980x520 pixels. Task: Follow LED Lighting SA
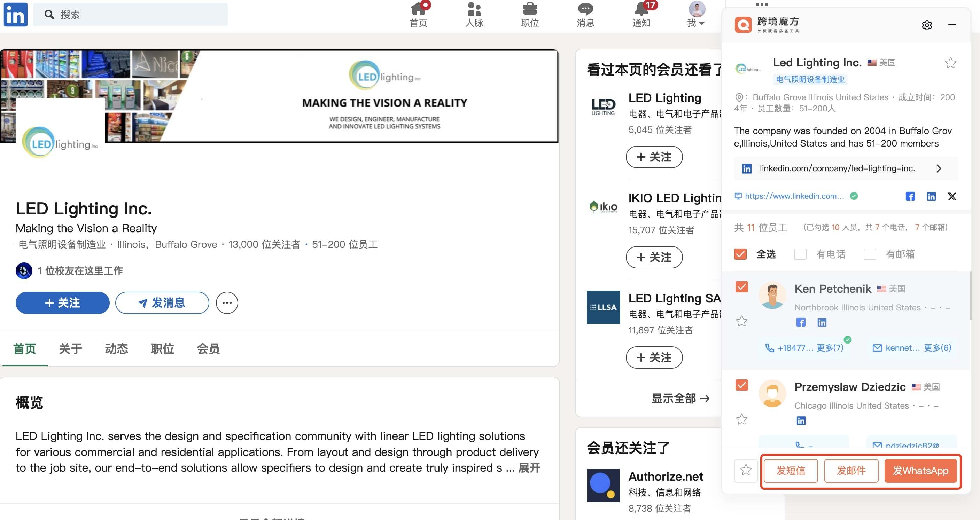coord(654,357)
